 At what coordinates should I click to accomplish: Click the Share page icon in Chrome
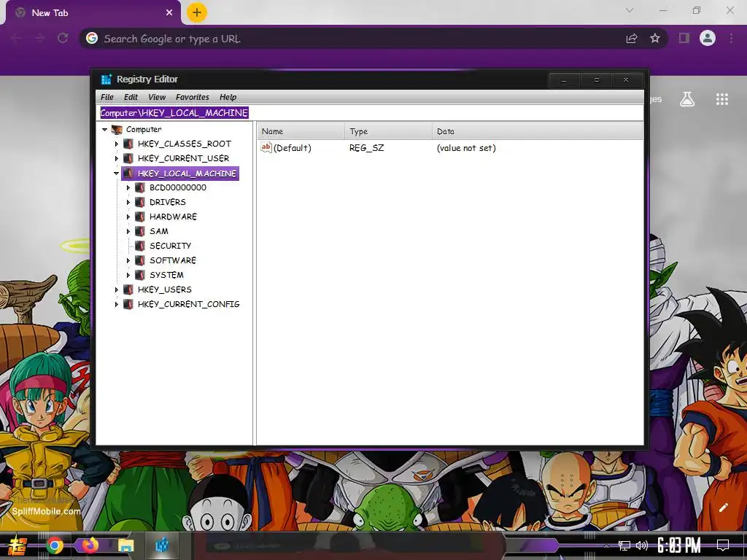pos(632,39)
